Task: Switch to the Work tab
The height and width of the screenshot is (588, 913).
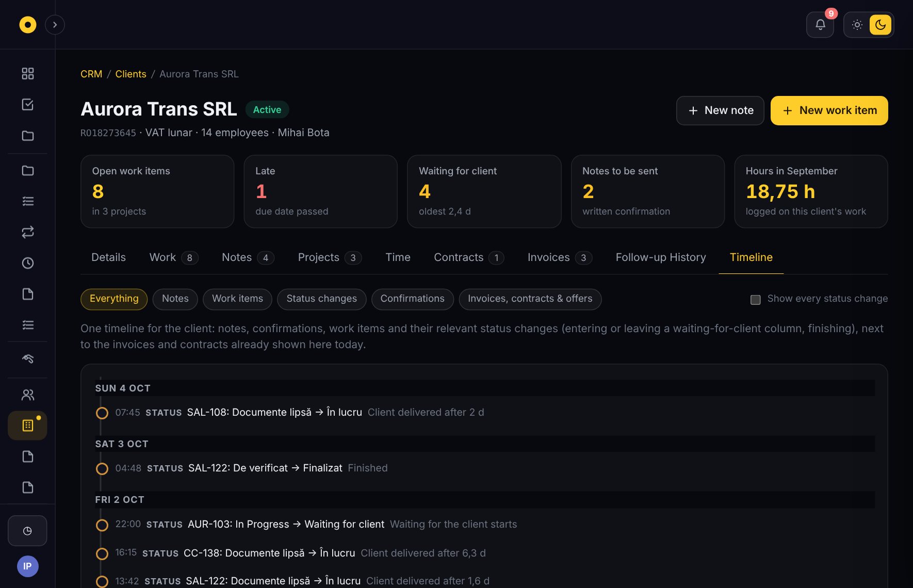Action: coord(174,257)
